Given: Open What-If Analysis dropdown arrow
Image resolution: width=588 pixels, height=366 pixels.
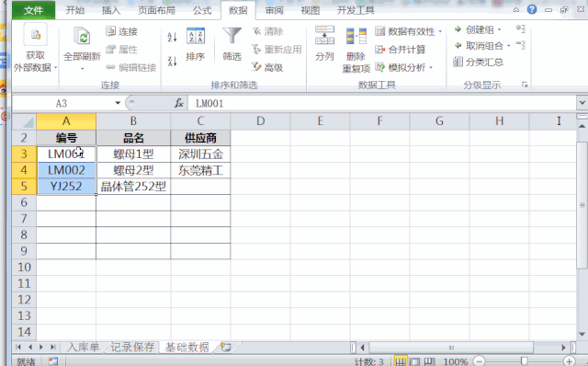Looking at the screenshot, I should [x=431, y=67].
